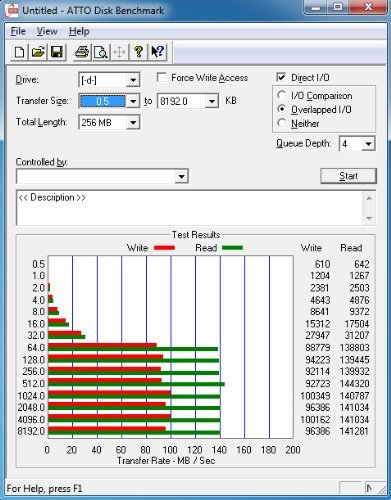
Task: Click the yellow question mark About icon
Action: point(138,52)
